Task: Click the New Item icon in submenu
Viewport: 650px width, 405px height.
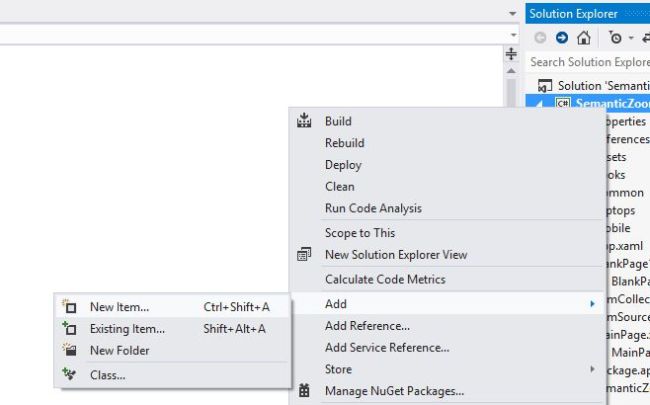Action: pos(70,307)
